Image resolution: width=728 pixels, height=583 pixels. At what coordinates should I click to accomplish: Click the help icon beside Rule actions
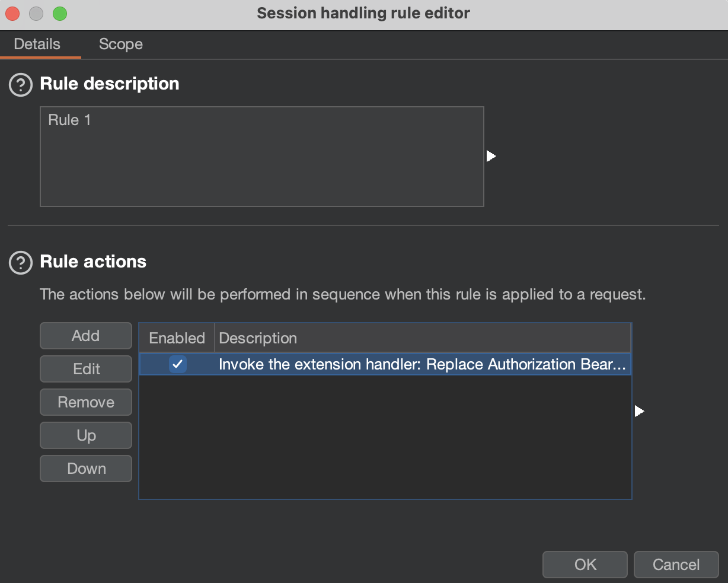(x=20, y=262)
